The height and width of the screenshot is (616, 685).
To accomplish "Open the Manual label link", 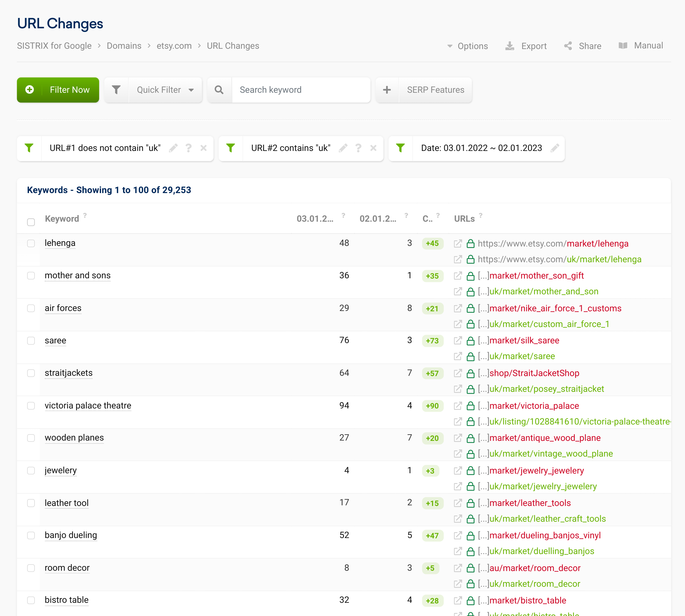I will pos(649,46).
